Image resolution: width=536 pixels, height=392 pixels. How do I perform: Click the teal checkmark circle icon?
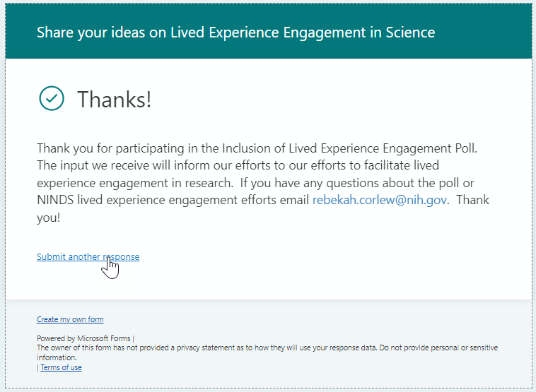click(x=52, y=99)
